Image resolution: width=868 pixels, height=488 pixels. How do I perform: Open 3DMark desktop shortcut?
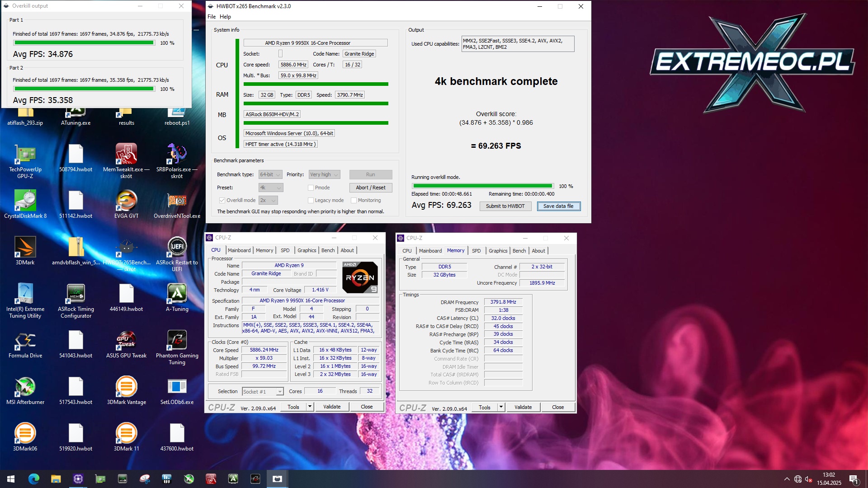click(x=25, y=251)
